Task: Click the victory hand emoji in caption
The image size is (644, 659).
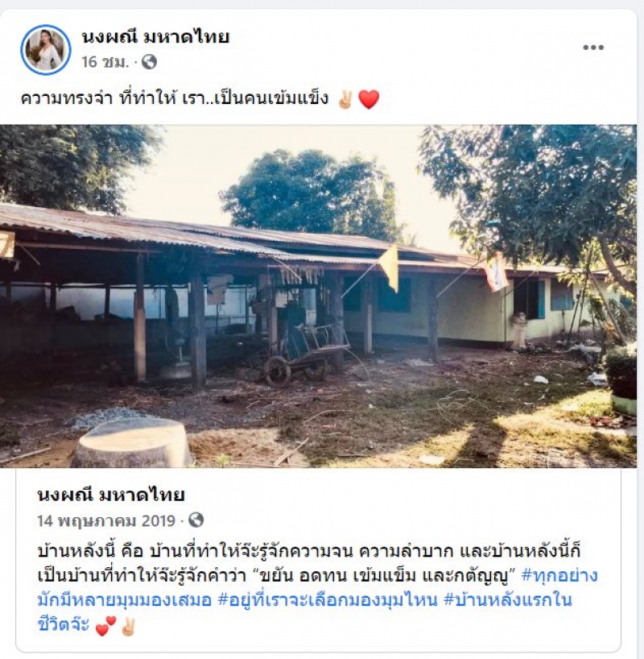Action: (345, 100)
